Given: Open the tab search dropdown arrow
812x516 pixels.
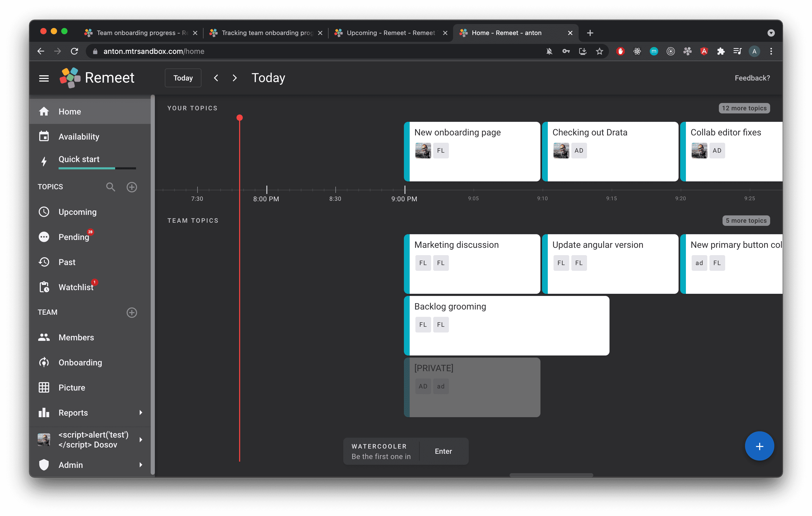Looking at the screenshot, I should tap(771, 33).
